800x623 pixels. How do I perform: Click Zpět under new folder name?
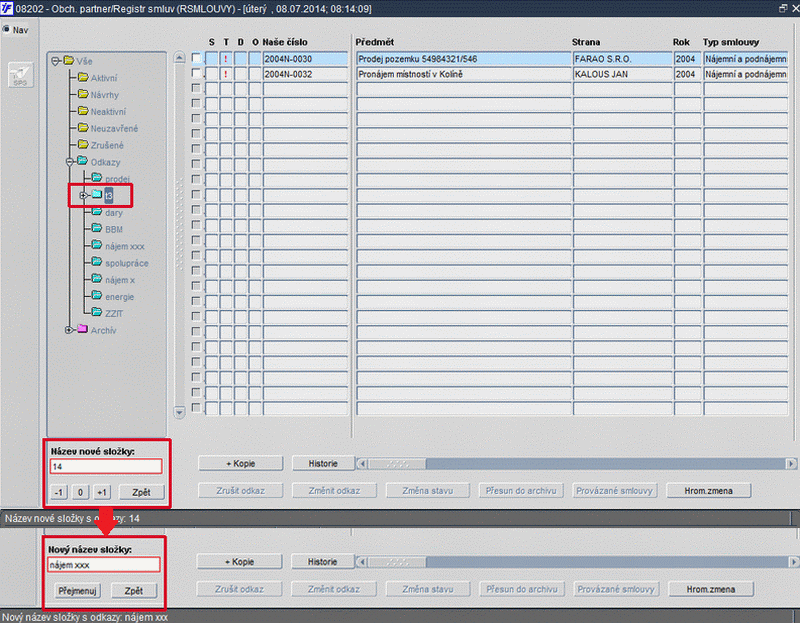click(x=141, y=492)
